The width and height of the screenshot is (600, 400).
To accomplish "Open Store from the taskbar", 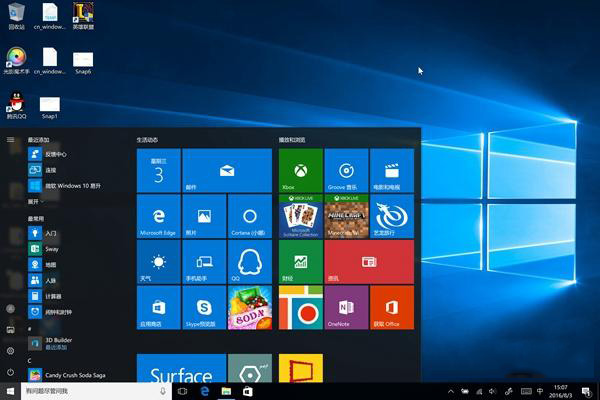I will tap(248, 391).
